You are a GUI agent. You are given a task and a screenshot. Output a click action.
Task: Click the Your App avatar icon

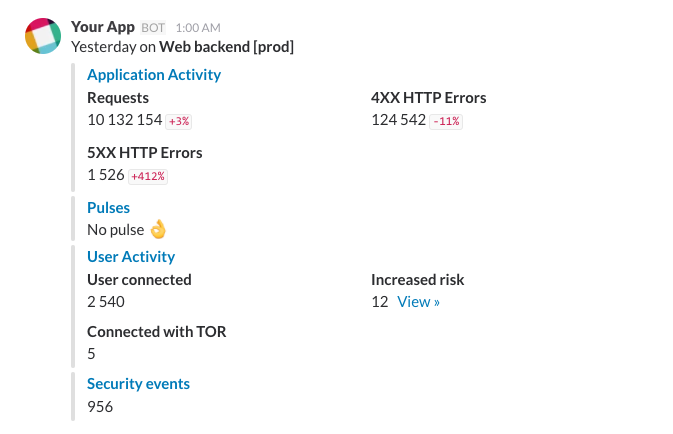click(42, 35)
